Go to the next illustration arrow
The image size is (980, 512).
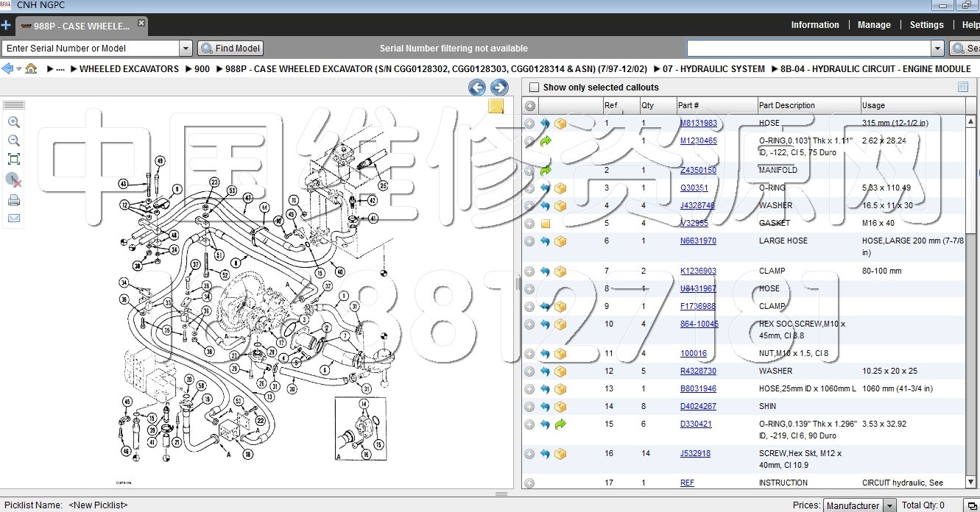[499, 88]
